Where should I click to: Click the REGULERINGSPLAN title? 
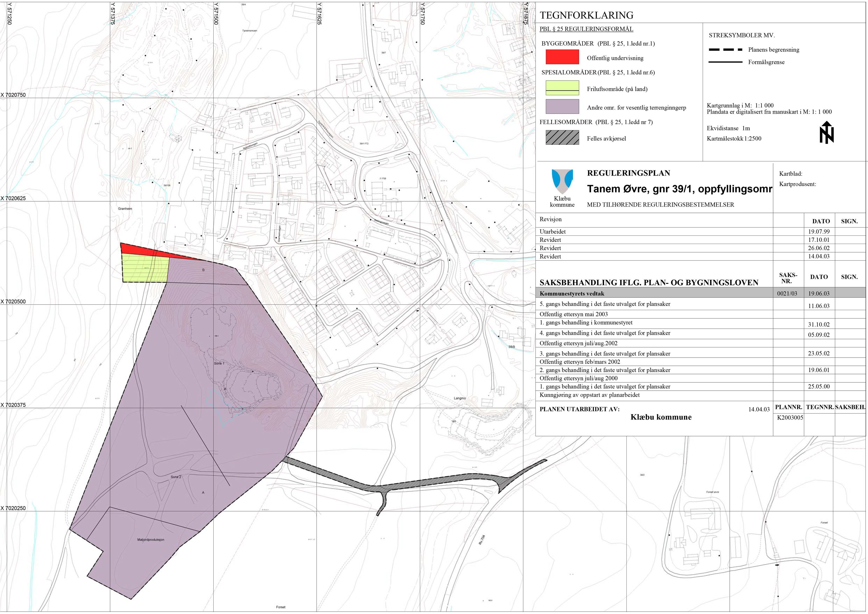tap(628, 173)
